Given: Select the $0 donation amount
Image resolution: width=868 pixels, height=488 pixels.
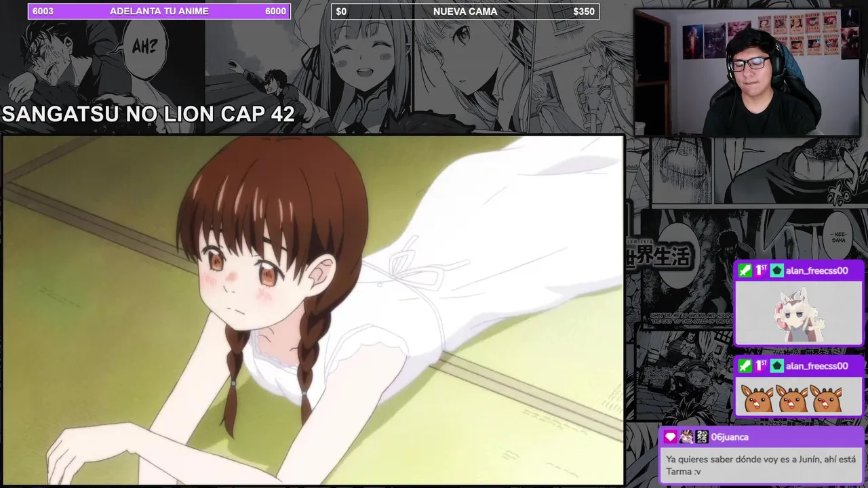Looking at the screenshot, I should 341,12.
